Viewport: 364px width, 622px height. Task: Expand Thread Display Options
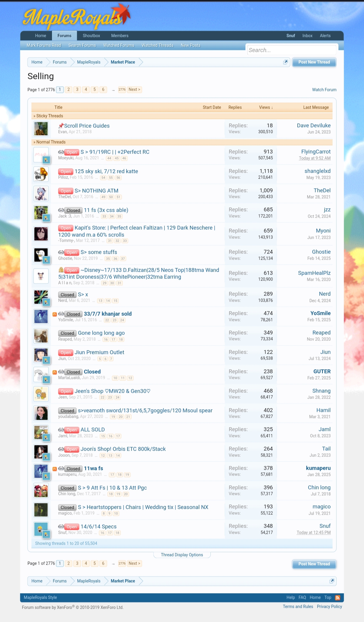(x=182, y=555)
